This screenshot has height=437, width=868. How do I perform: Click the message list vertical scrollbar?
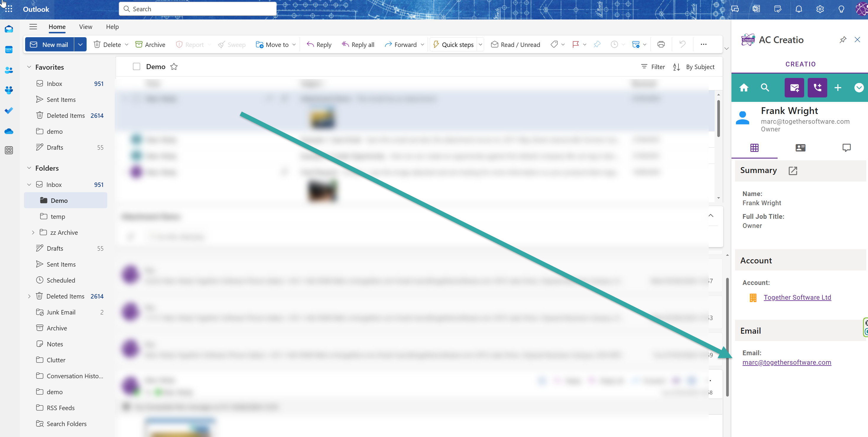718,118
